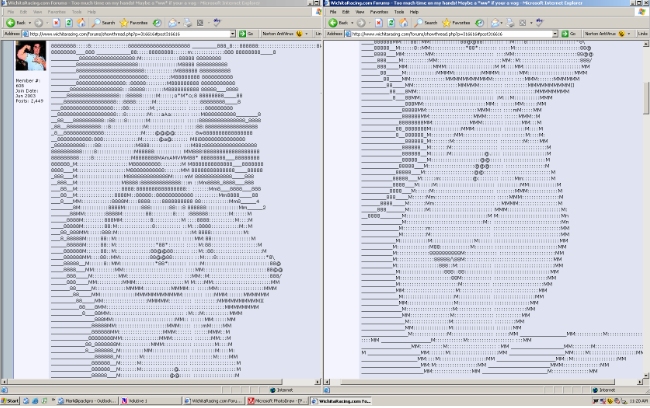Click 'Posts: 2,449' text under avatar

point(29,101)
